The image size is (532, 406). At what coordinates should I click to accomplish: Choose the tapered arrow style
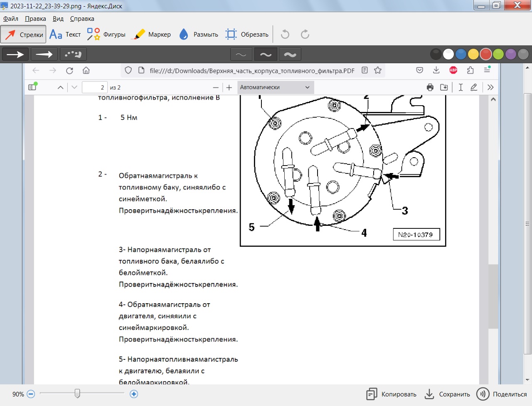44,54
